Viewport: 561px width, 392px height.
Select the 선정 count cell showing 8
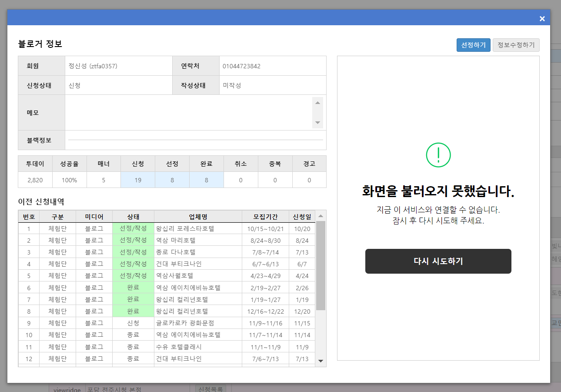(172, 180)
